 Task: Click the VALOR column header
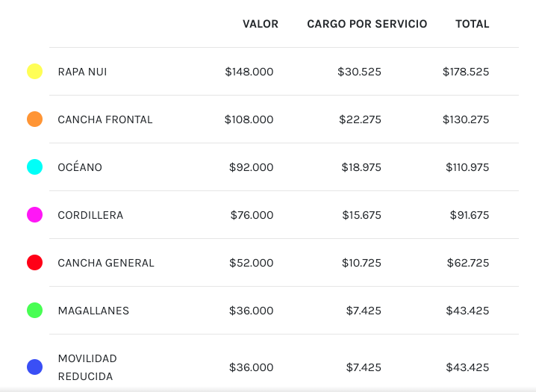[260, 24]
